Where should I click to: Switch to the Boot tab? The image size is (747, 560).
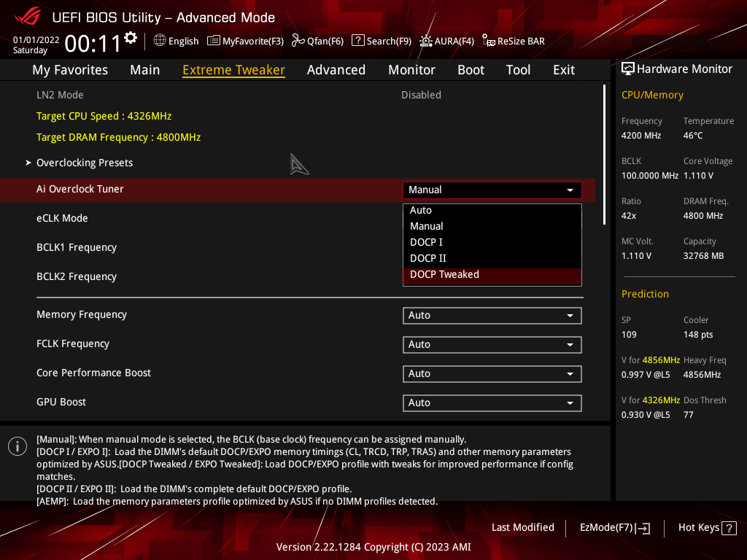(471, 70)
